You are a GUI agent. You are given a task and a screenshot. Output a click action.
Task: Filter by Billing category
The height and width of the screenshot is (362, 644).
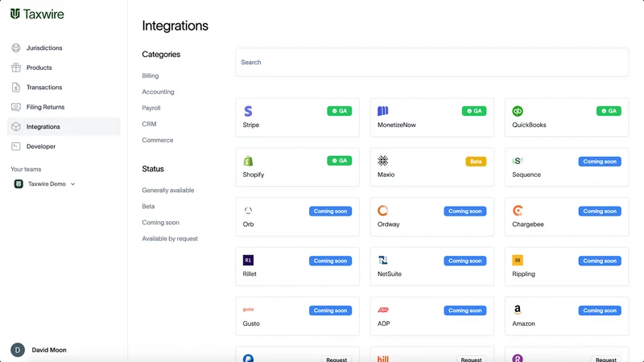click(x=151, y=76)
